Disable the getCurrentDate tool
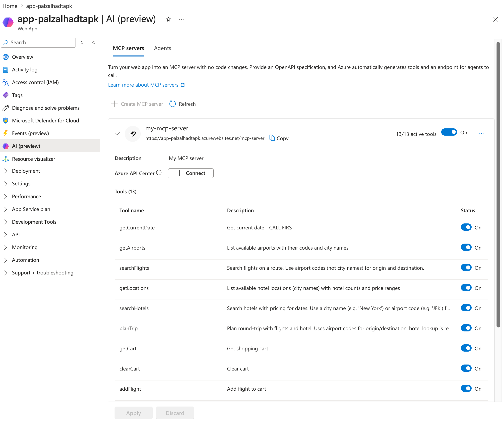504x422 pixels. 466,227
